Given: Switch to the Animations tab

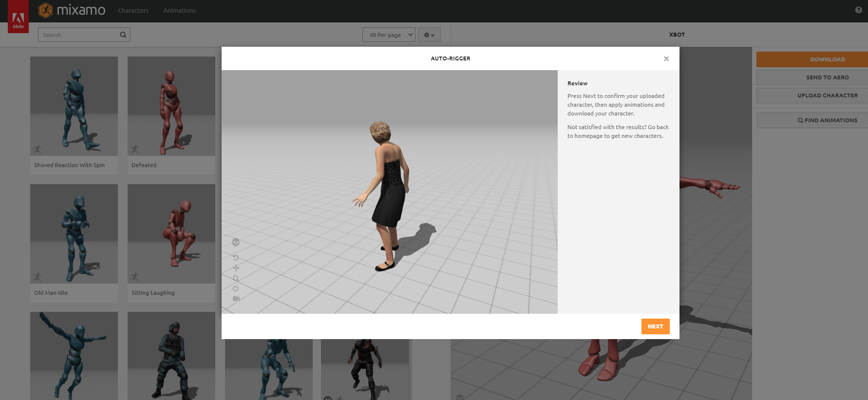Looking at the screenshot, I should pos(179,10).
